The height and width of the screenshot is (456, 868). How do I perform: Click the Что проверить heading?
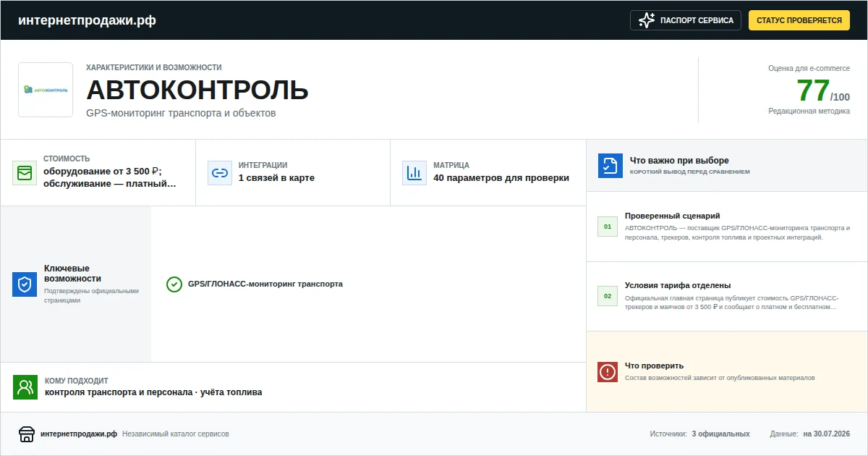654,366
